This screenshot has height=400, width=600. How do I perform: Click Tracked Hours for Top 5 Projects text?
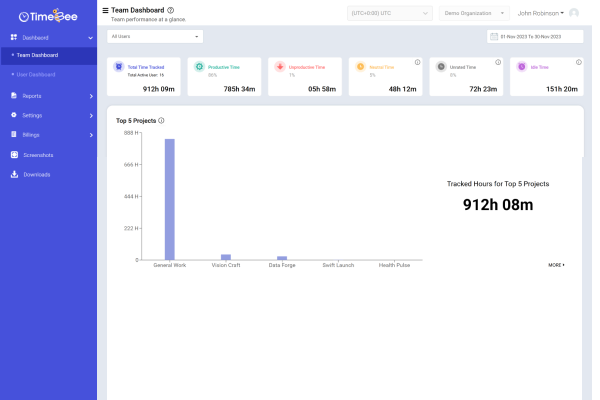pyautogui.click(x=498, y=184)
